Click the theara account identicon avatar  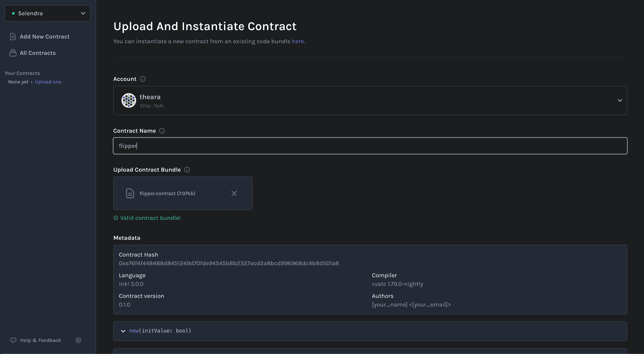pyautogui.click(x=129, y=100)
